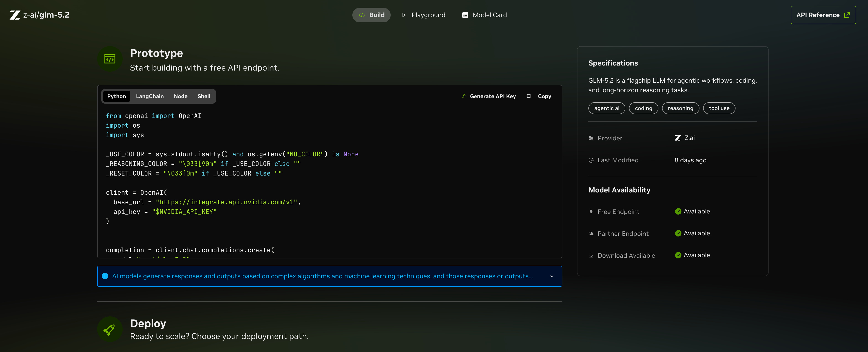The height and width of the screenshot is (352, 868).
Task: Click the '8 days ago' value
Action: pos(690,160)
